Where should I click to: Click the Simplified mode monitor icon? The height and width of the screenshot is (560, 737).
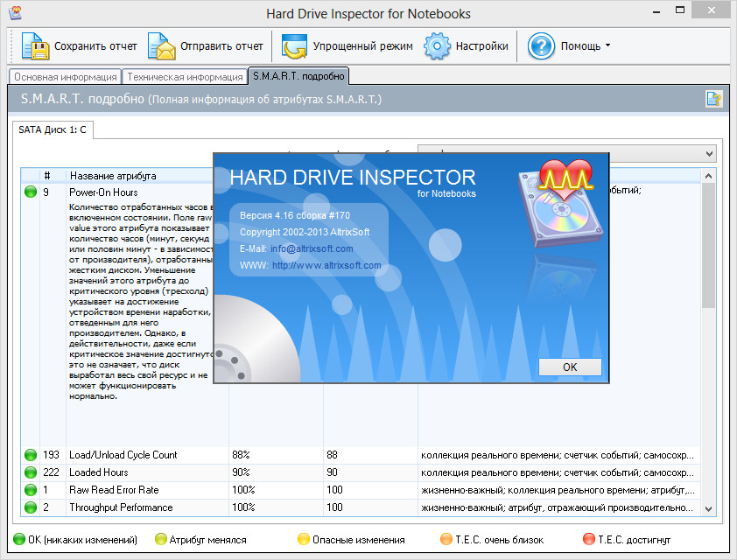pyautogui.click(x=294, y=45)
